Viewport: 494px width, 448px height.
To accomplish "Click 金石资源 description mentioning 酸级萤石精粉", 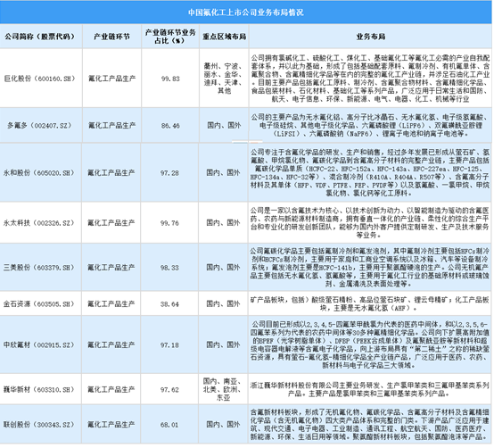I will pos(370,304).
